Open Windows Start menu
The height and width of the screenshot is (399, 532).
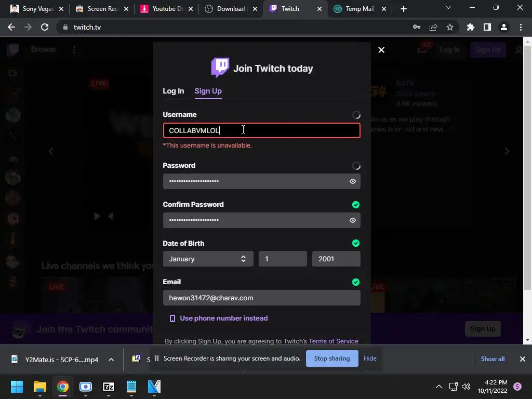[x=17, y=387]
